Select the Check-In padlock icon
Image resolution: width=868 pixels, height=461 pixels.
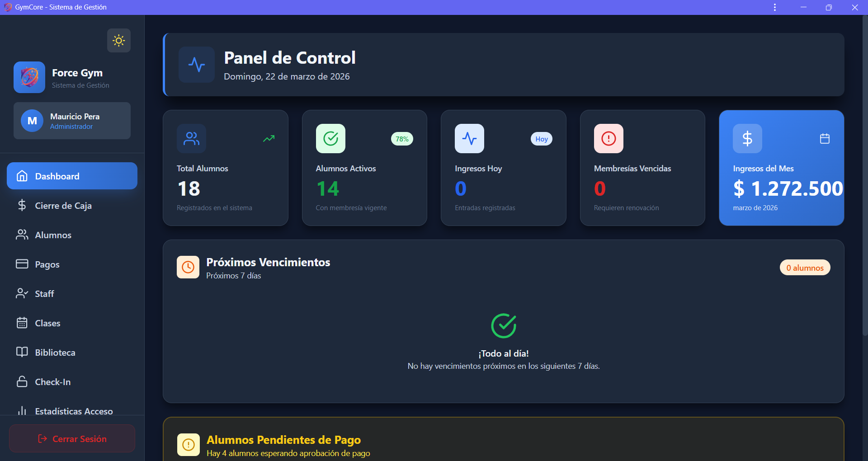22,381
